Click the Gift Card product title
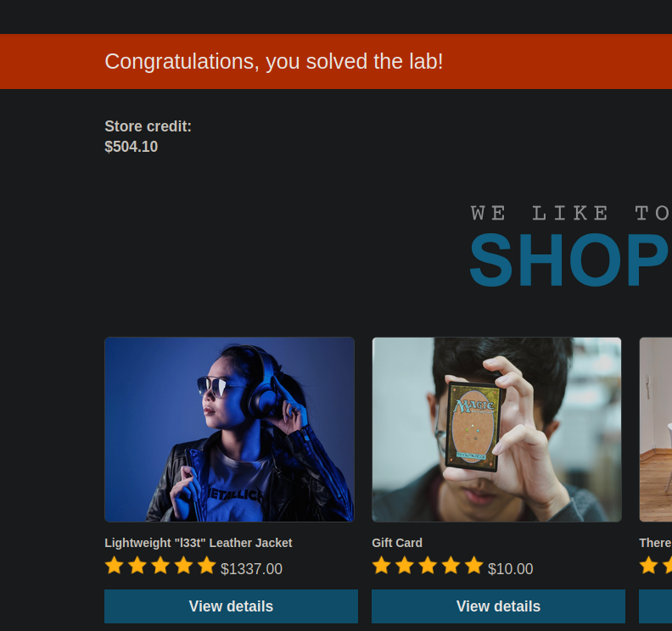672x631 pixels. (397, 543)
